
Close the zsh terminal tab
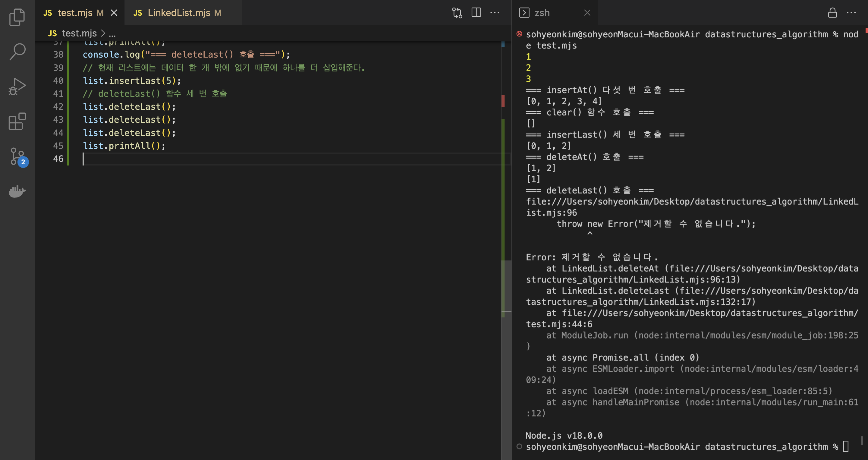point(587,13)
